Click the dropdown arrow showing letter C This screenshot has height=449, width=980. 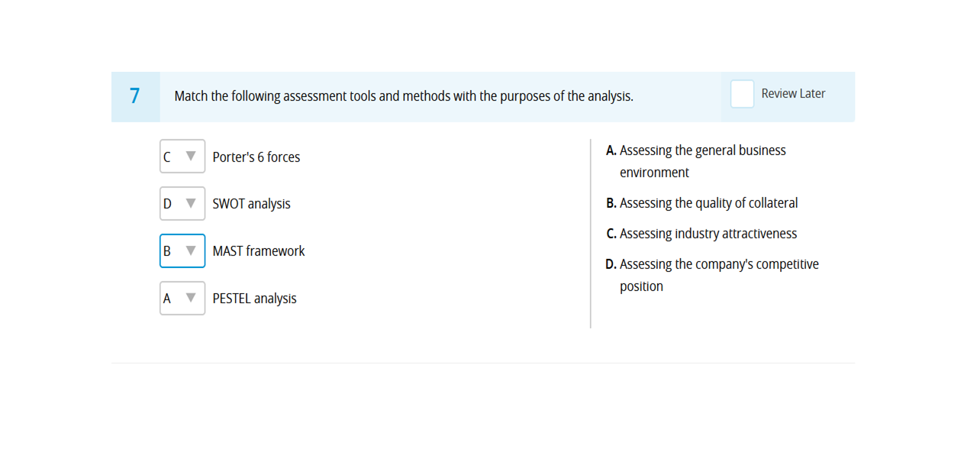coord(191,157)
